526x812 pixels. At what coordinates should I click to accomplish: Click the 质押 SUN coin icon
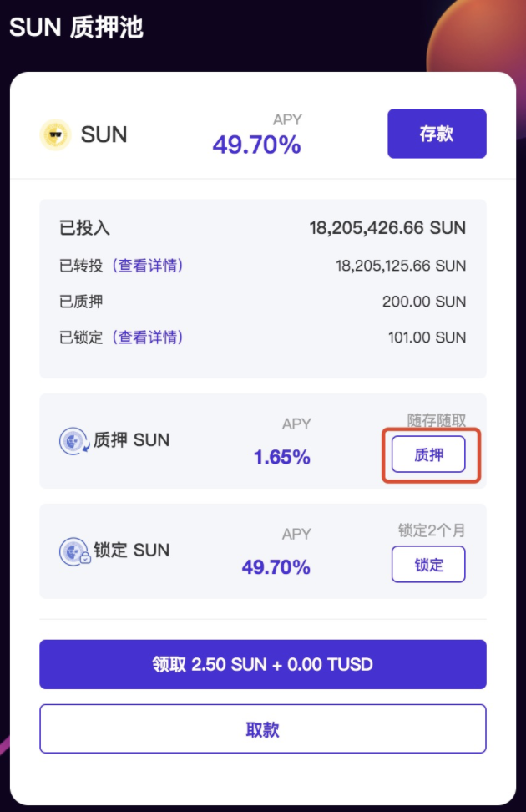click(x=74, y=441)
